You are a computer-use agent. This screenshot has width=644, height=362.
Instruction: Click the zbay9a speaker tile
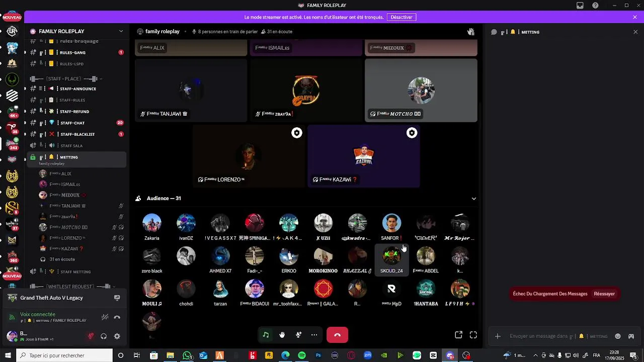tap(306, 90)
